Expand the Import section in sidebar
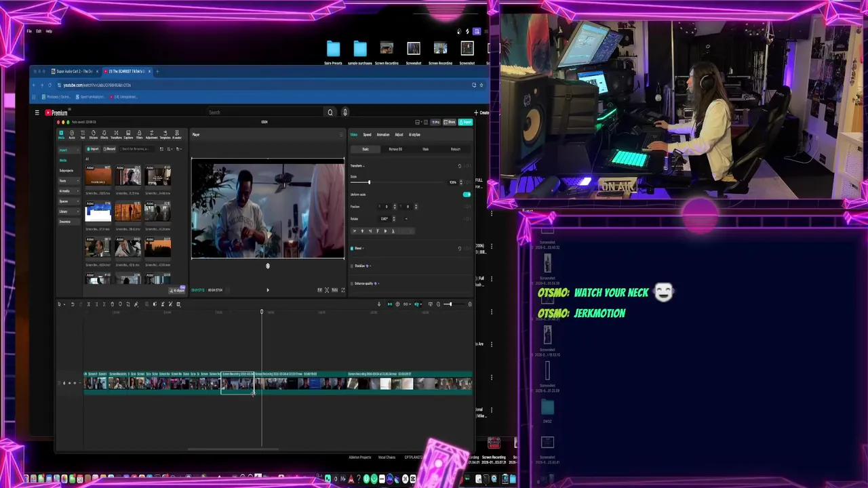The height and width of the screenshot is (488, 868). click(69, 150)
